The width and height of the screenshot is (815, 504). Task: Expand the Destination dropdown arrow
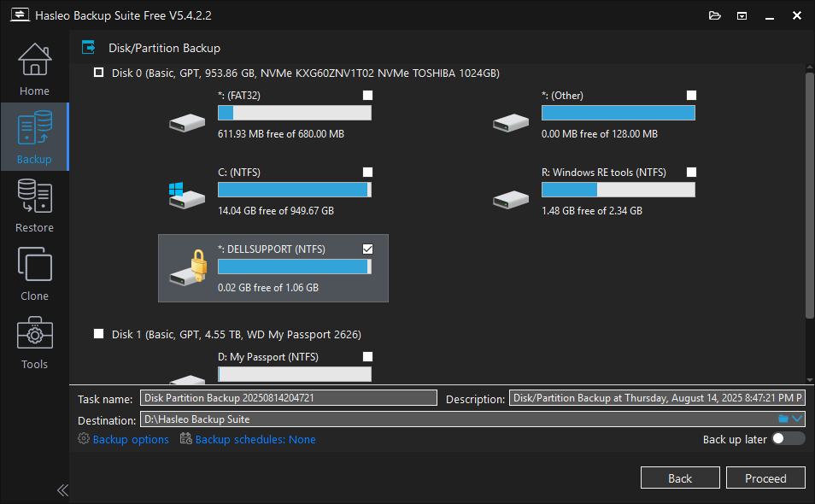point(797,419)
